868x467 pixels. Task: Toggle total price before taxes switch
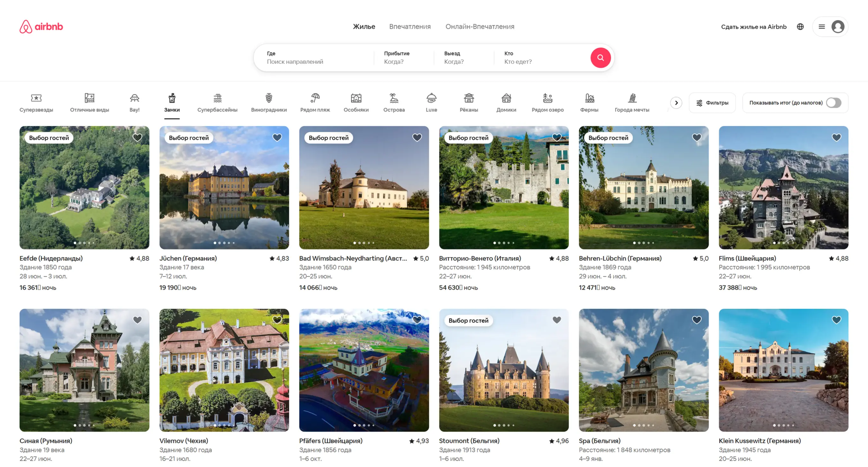tap(833, 103)
